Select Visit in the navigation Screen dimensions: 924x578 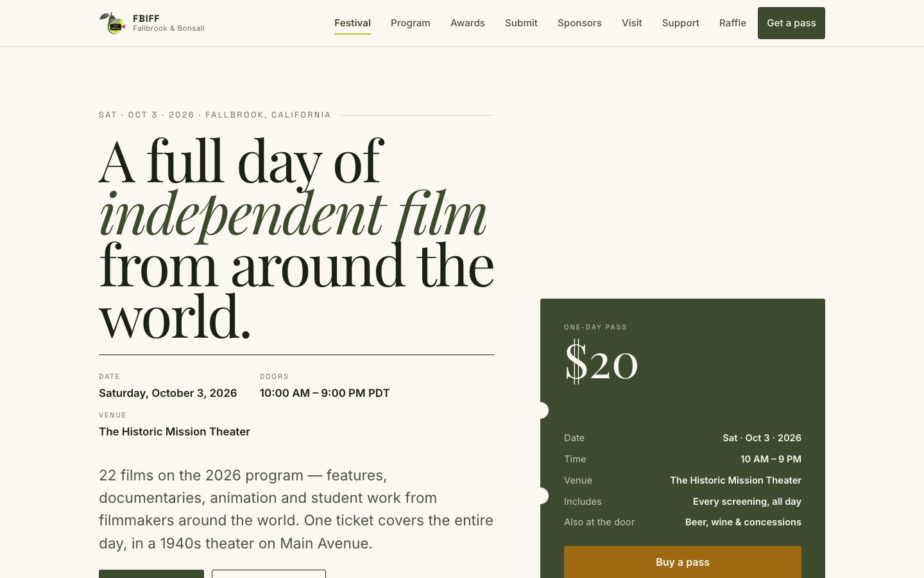coord(632,23)
